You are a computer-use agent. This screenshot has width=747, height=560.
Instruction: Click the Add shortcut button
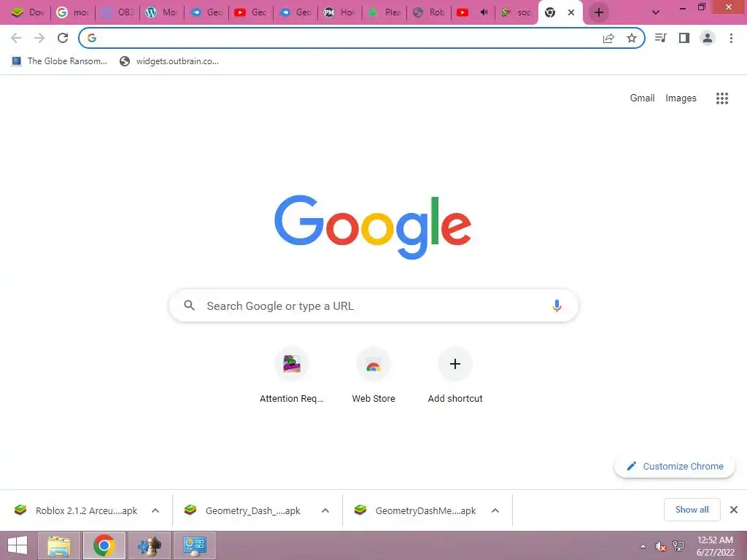coord(455,376)
